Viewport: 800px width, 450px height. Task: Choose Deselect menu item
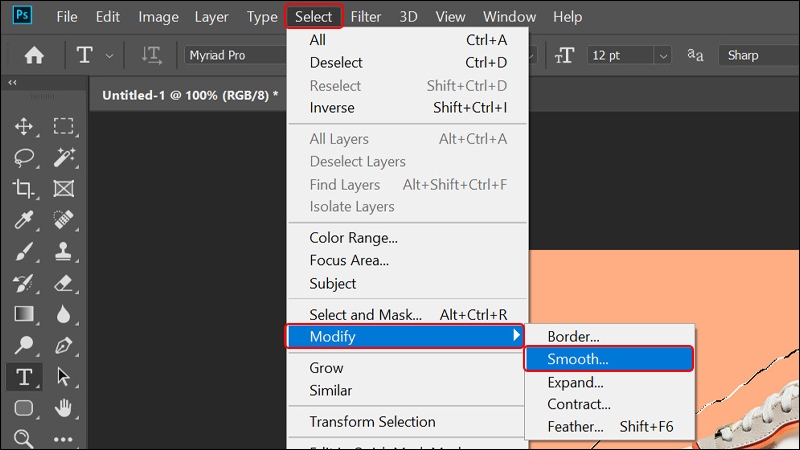pos(408,63)
